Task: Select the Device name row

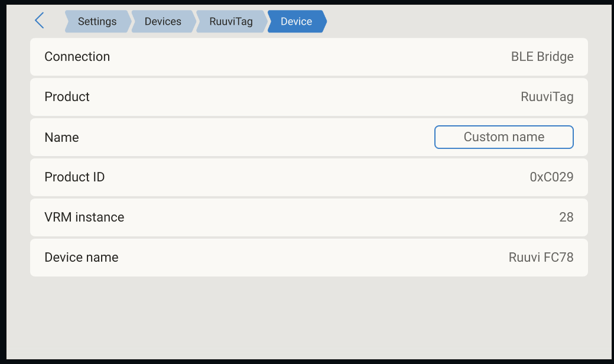Action: tap(309, 258)
